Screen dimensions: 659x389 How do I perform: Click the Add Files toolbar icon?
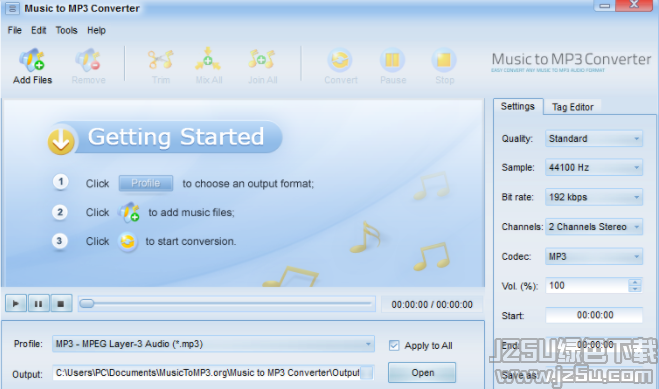pos(32,60)
